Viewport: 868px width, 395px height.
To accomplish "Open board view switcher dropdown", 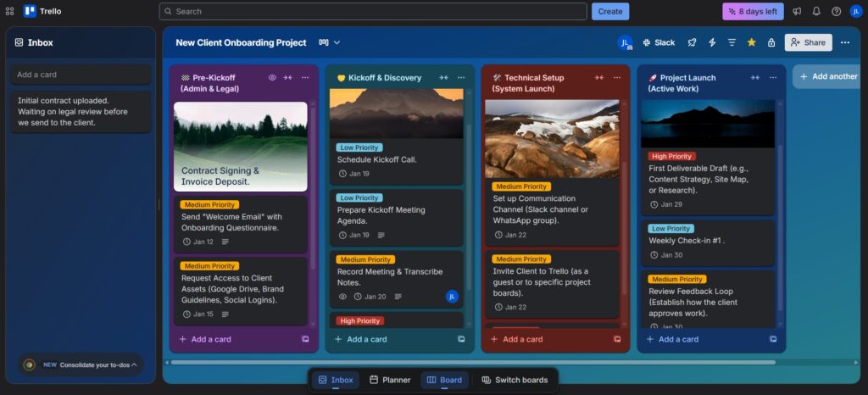I will [330, 42].
